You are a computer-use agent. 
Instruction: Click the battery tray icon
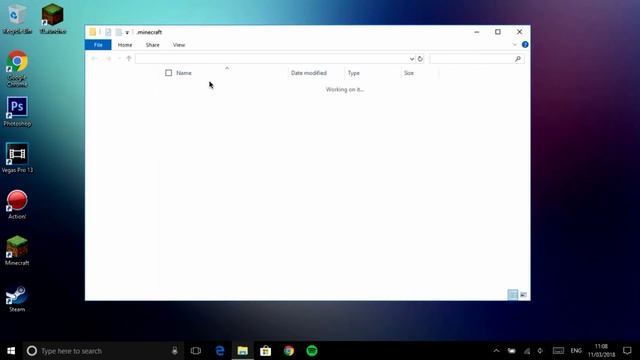coord(511,351)
